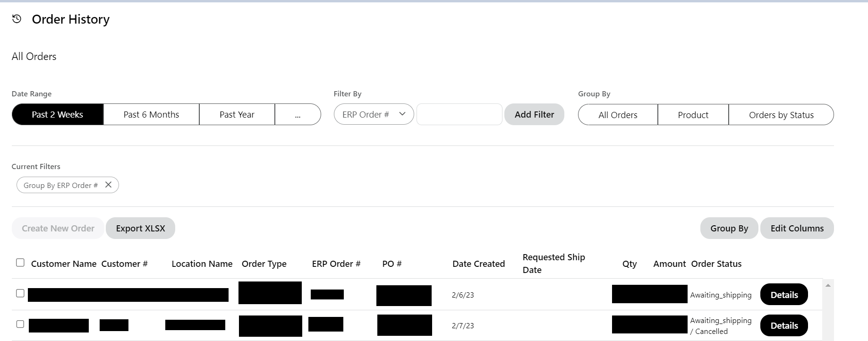Group the list by All Orders

pyautogui.click(x=618, y=115)
